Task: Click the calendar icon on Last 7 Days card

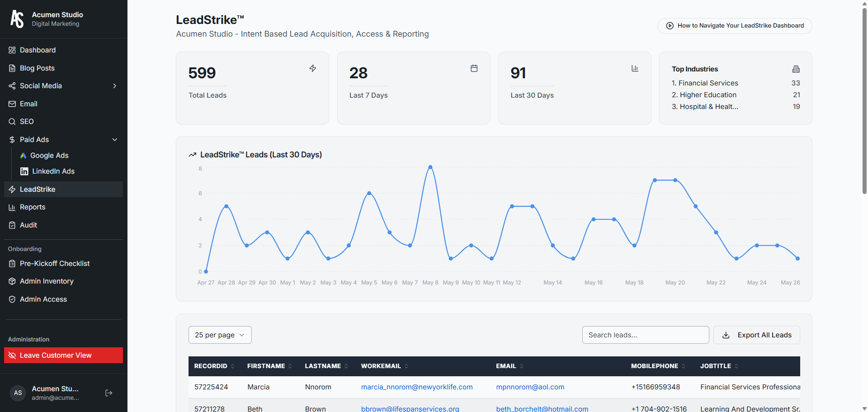Action: pos(474,68)
